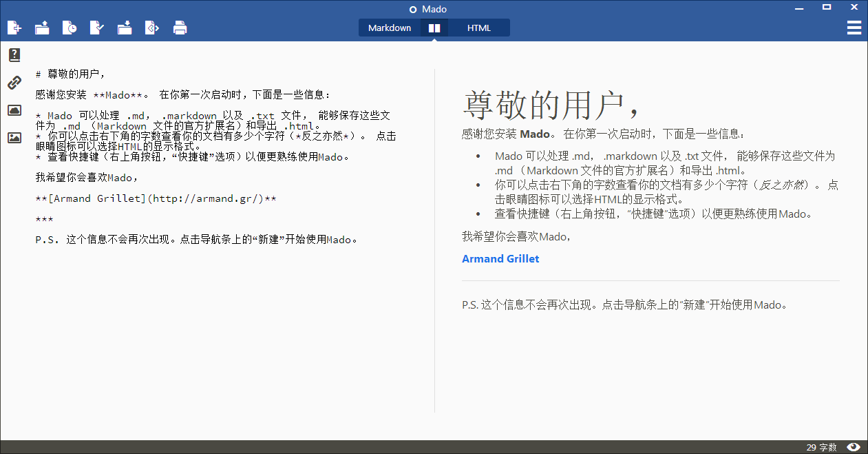Toggle HTML display style eye icon
This screenshot has width=868, height=454.
[854, 447]
